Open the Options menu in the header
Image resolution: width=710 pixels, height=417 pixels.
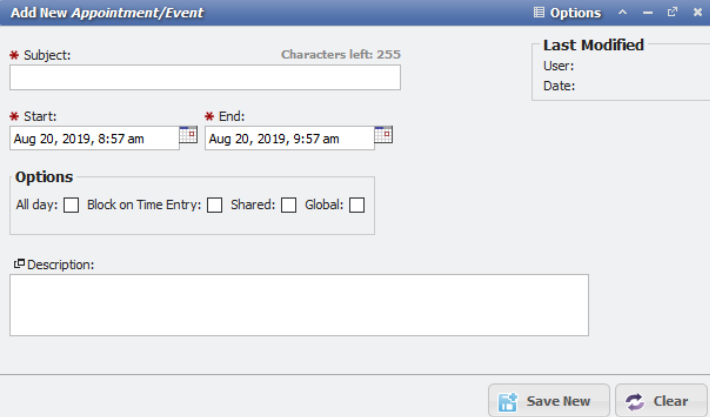point(567,13)
